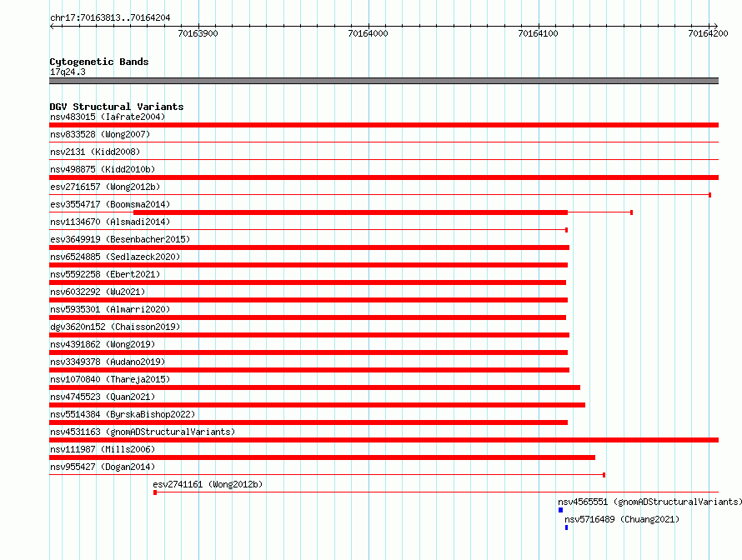Select variant label nsv4531163 (gnomADStructuralVariants)

pos(143,432)
